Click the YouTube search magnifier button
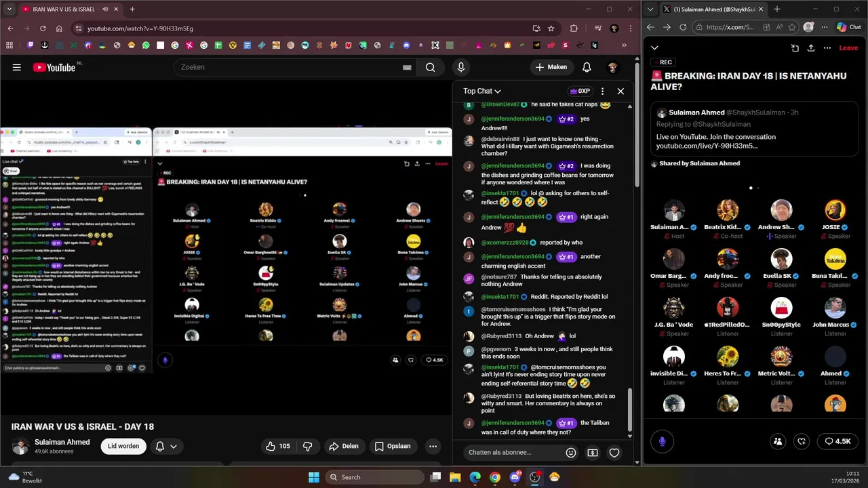The image size is (868, 488). click(430, 67)
